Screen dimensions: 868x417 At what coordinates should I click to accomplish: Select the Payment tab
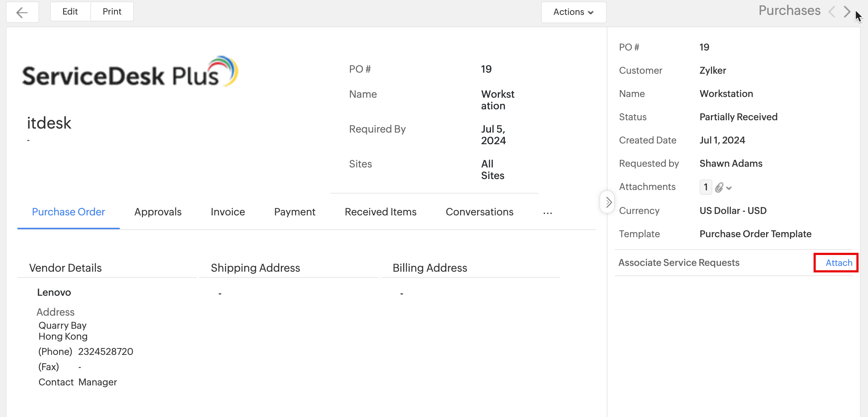click(x=295, y=212)
